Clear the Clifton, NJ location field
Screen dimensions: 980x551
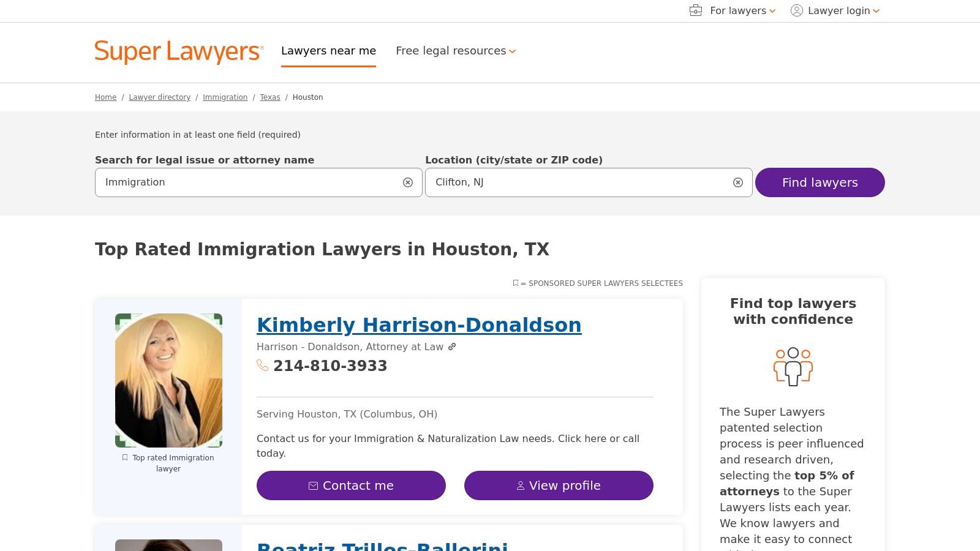click(x=737, y=182)
